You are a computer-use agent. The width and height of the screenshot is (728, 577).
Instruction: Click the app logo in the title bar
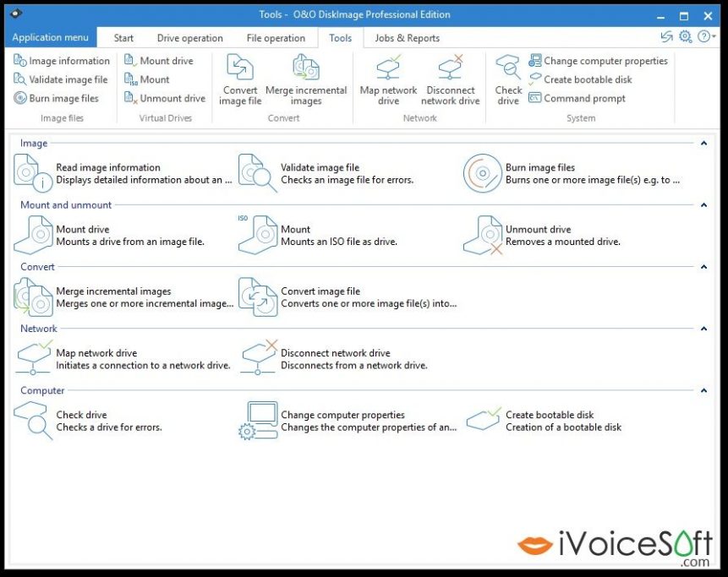point(16,14)
